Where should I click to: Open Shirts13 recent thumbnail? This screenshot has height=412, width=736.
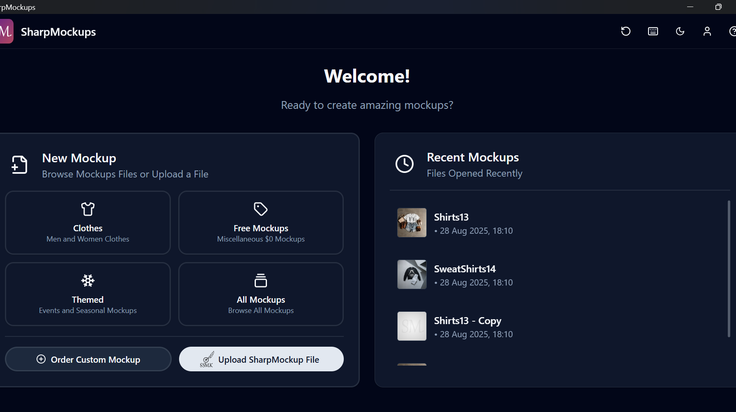412,222
